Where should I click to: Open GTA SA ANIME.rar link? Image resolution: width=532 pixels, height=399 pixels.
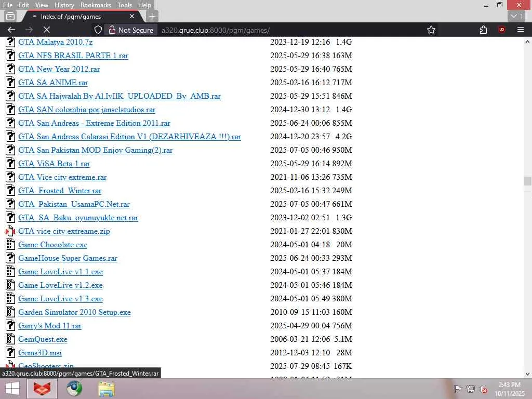click(53, 83)
